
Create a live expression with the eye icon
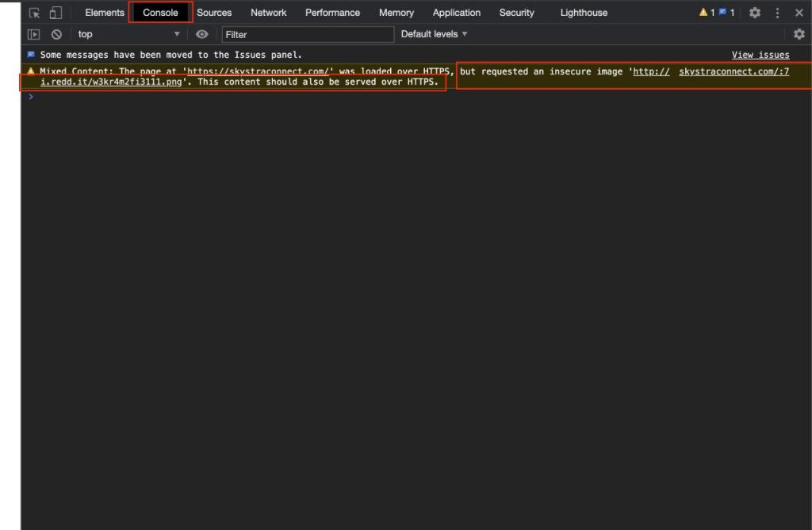pyautogui.click(x=202, y=34)
